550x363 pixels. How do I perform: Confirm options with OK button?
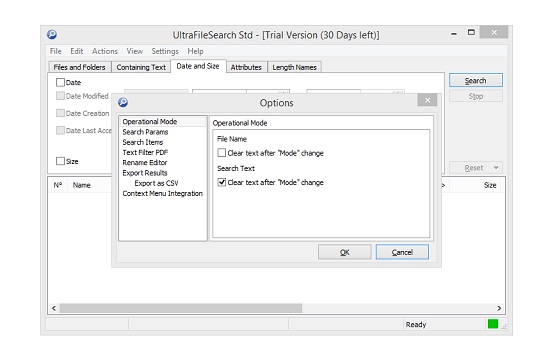click(344, 252)
